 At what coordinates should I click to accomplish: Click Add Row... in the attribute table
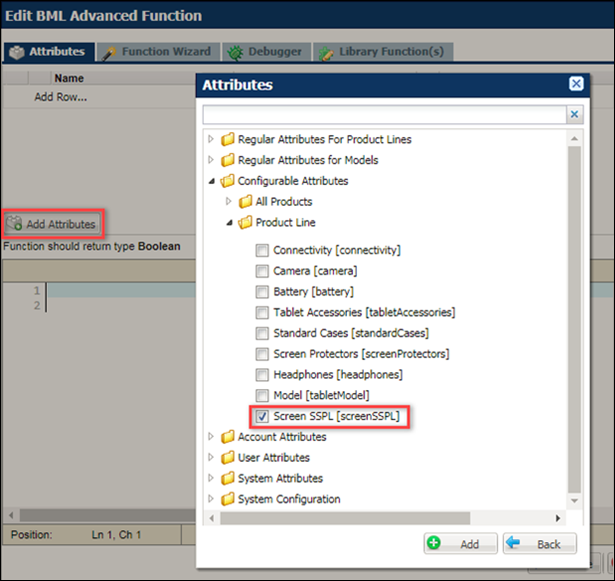click(61, 97)
